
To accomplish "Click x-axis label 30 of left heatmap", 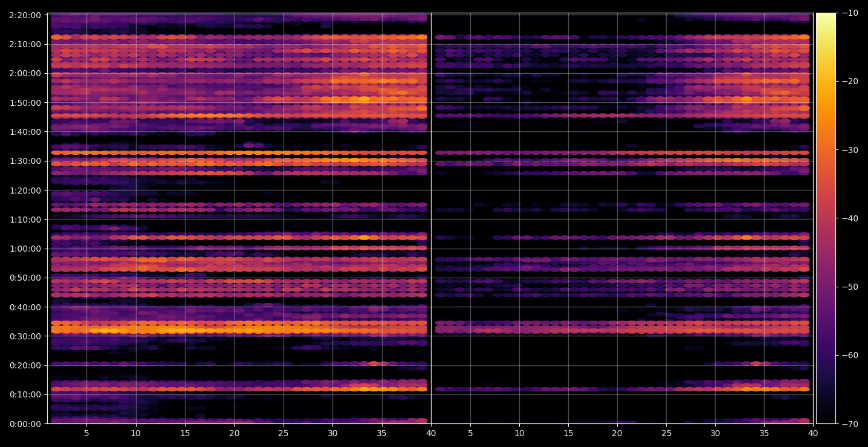I will point(332,433).
